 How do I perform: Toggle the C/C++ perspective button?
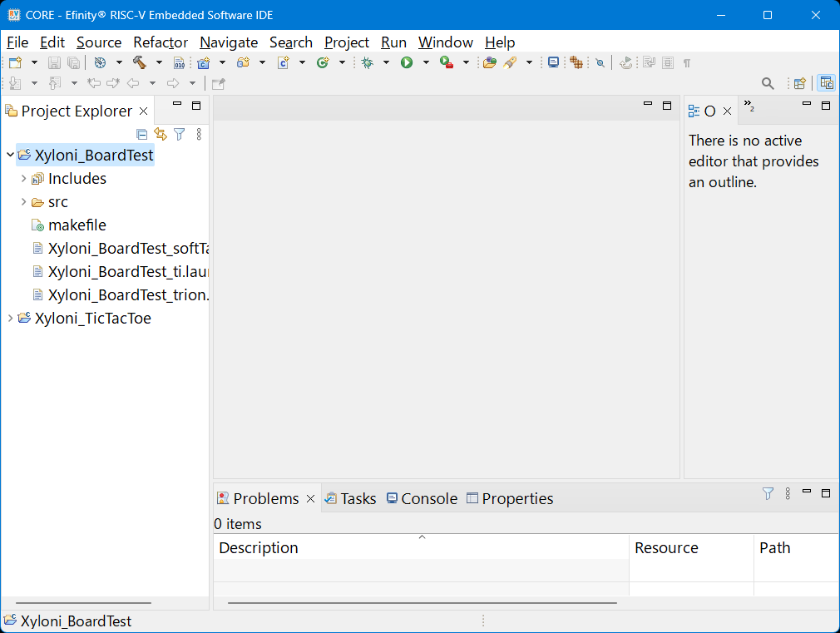[x=826, y=83]
